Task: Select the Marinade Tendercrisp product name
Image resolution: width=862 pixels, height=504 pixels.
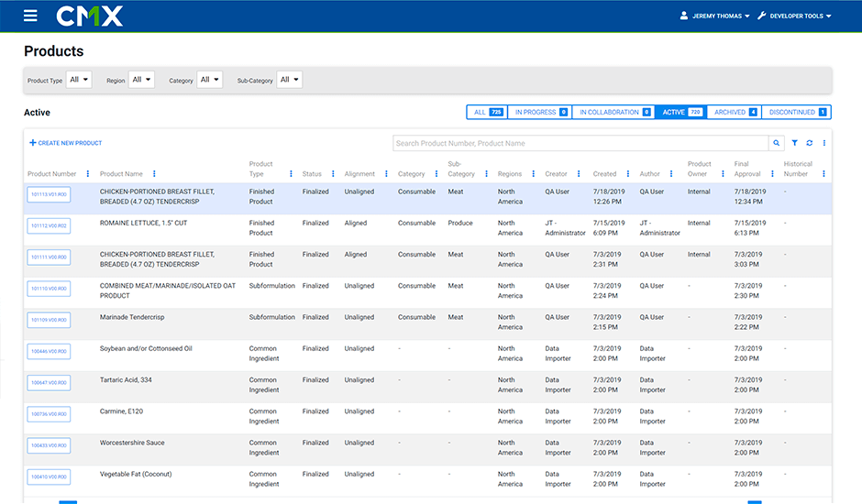Action: (132, 317)
